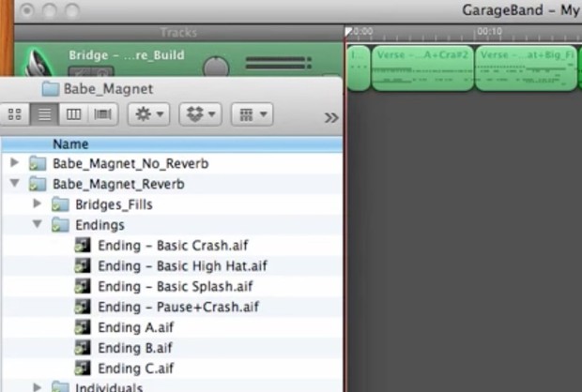Viewport: 582px width, 392px height.
Task: Expand the Bridges_Fills folder
Action: 38,204
